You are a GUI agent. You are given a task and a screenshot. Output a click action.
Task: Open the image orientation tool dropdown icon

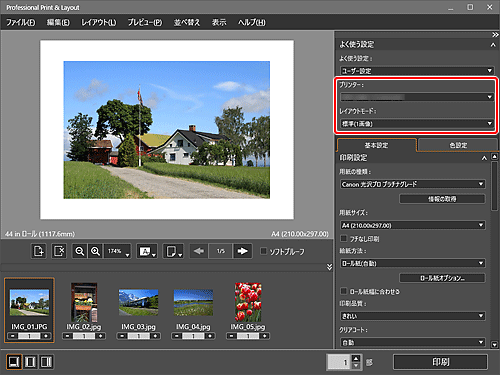tap(147, 251)
